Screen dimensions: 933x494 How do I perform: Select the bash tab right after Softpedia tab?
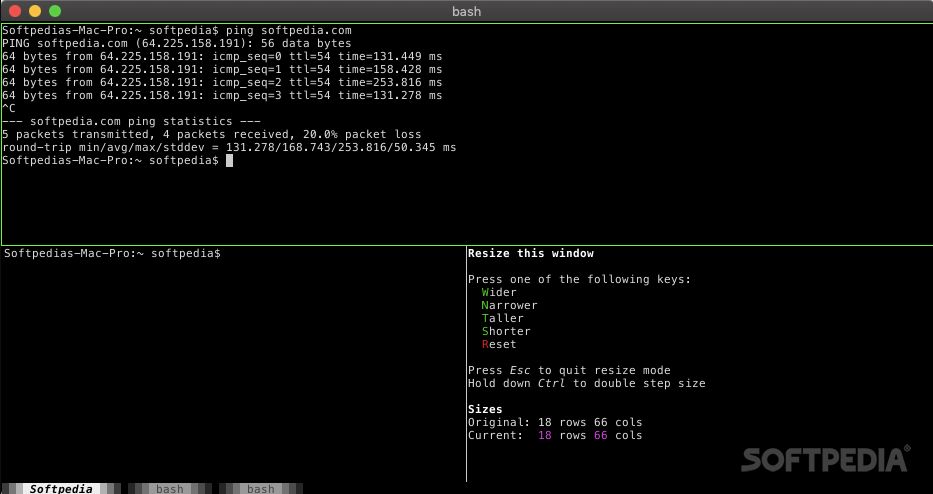coord(170,489)
